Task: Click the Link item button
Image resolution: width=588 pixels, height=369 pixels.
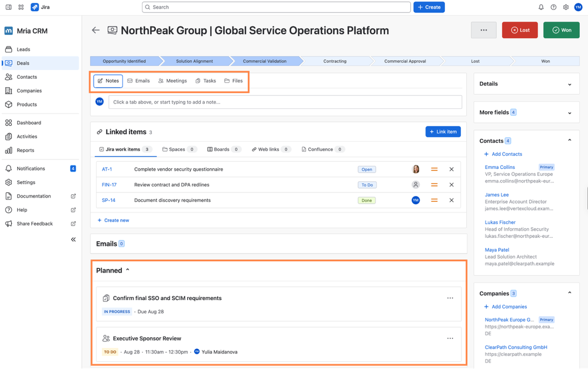Action: 443,132
